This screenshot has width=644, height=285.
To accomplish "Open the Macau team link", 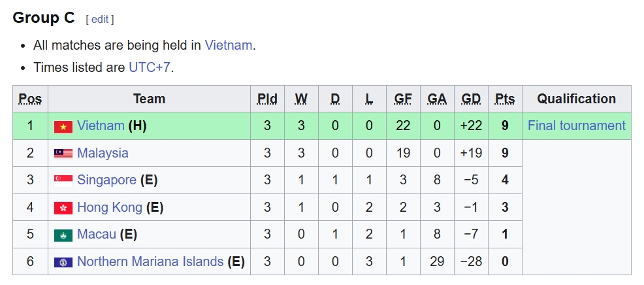I will (x=96, y=234).
